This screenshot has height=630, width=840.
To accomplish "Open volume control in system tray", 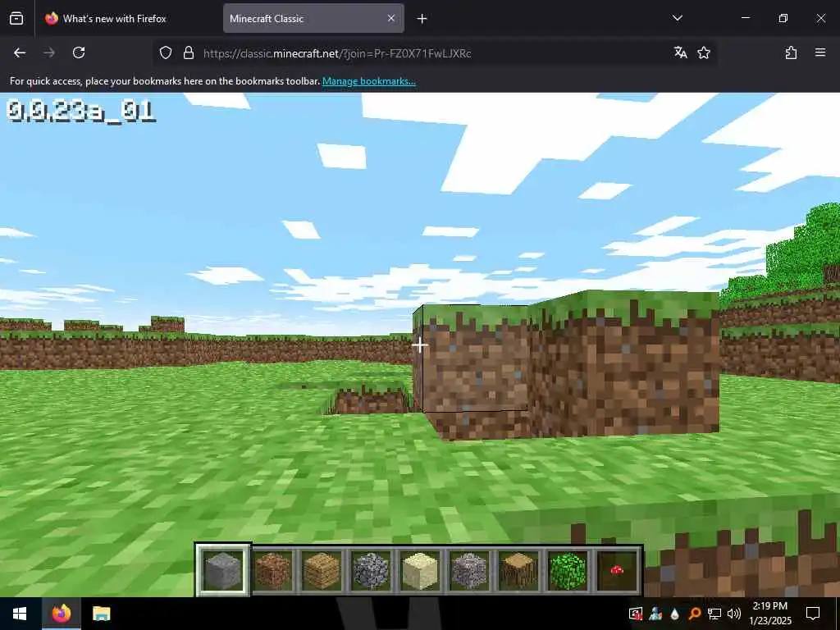I will coord(734,614).
